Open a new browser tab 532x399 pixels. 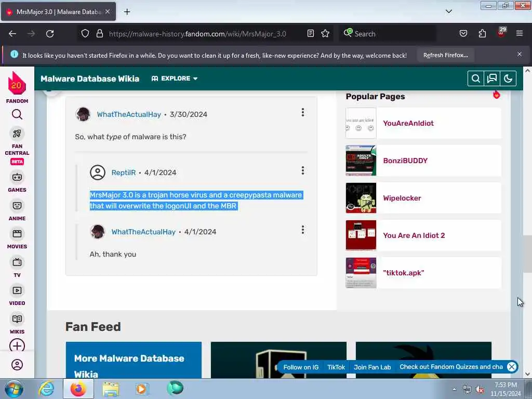[127, 12]
